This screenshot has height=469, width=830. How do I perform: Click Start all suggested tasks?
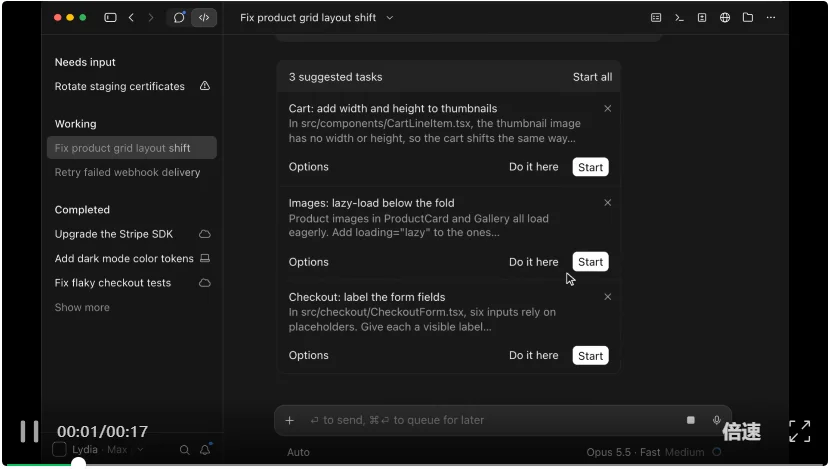(592, 77)
